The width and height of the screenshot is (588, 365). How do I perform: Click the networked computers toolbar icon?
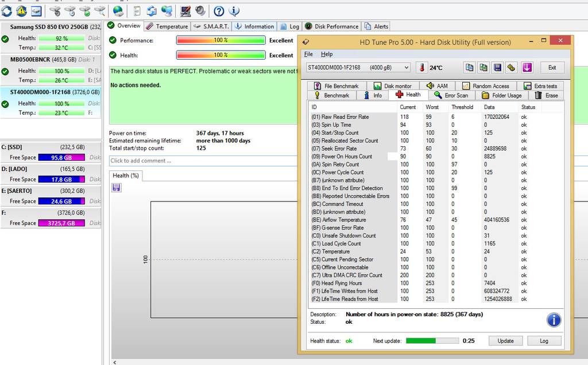pyautogui.click(x=167, y=11)
